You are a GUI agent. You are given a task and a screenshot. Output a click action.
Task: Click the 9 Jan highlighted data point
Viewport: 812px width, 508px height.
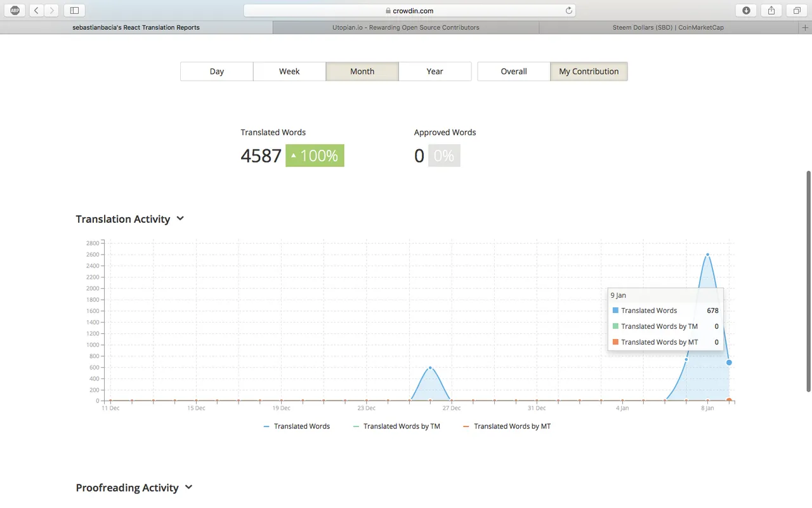pos(729,363)
